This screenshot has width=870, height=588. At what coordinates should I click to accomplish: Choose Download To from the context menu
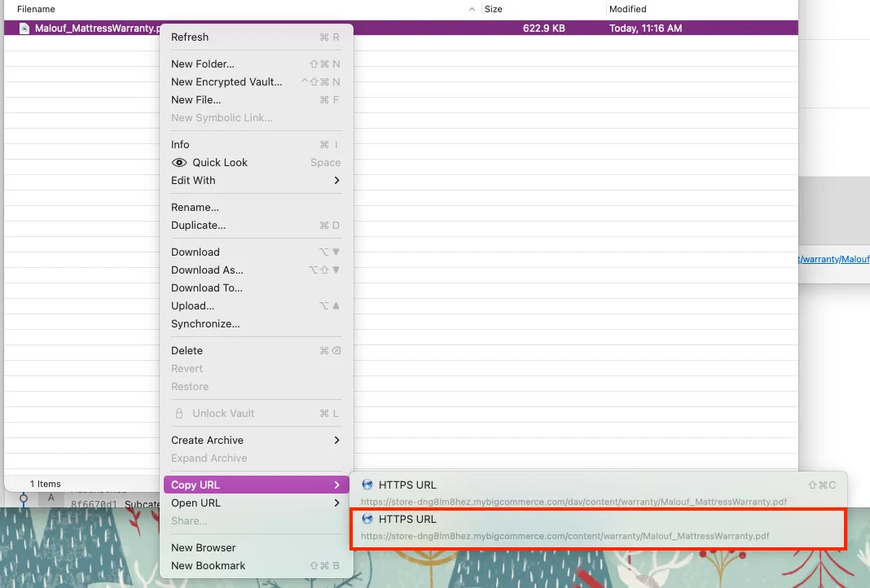click(206, 287)
